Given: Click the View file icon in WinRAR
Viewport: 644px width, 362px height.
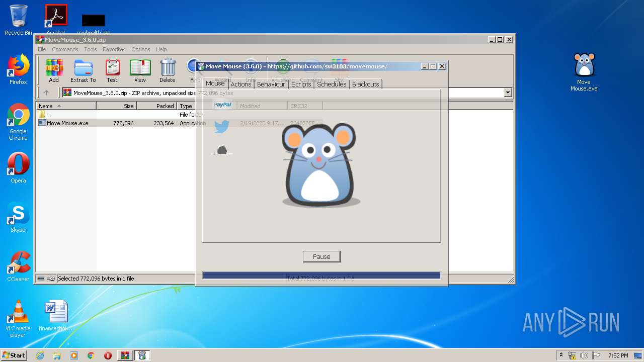Looking at the screenshot, I should [140, 70].
